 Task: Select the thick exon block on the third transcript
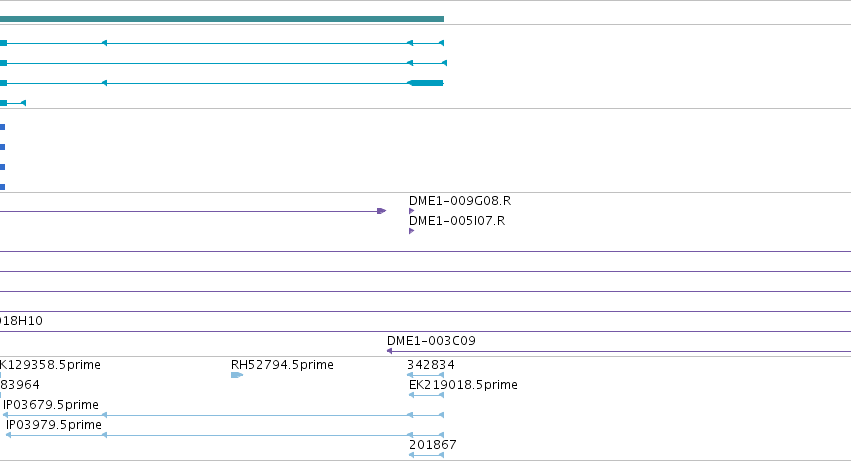pos(427,83)
